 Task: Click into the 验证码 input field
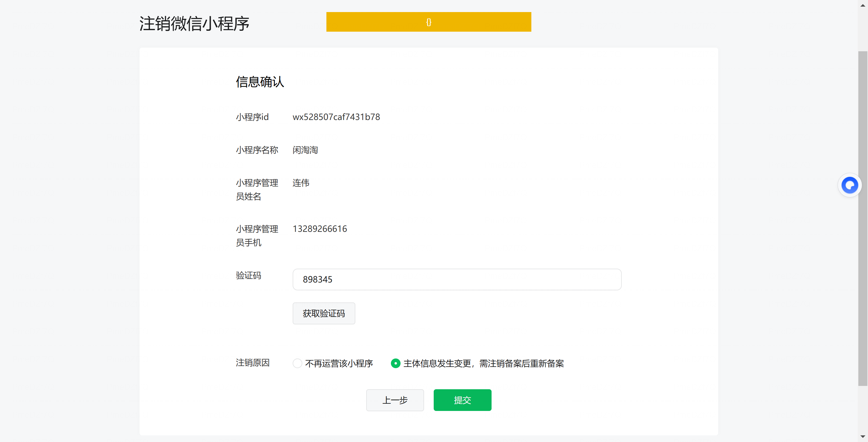pyautogui.click(x=457, y=279)
